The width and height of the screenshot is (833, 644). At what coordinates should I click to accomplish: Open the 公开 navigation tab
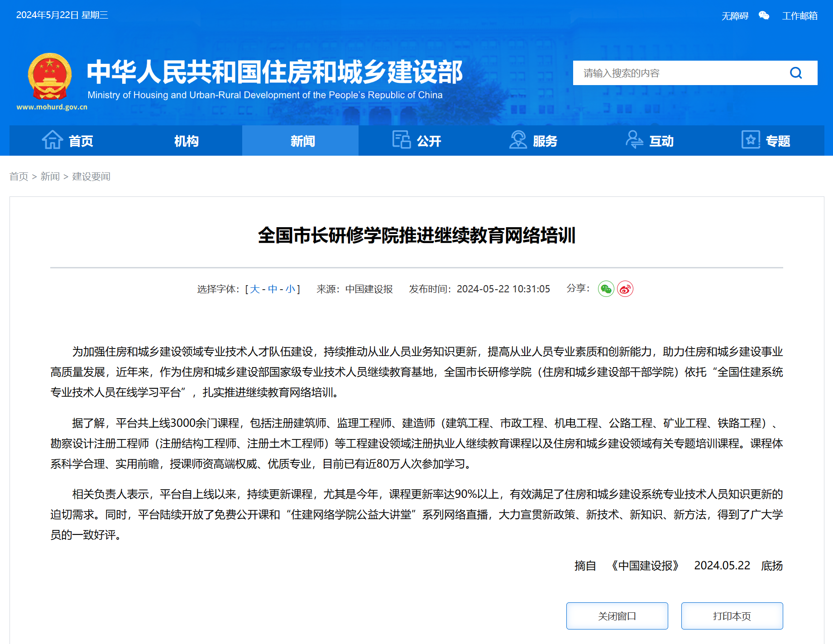pyautogui.click(x=416, y=141)
